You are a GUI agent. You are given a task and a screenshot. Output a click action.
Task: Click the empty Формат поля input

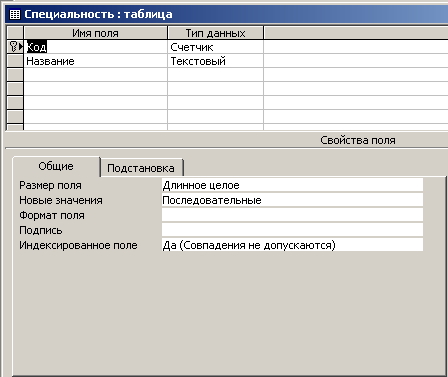pos(292,215)
